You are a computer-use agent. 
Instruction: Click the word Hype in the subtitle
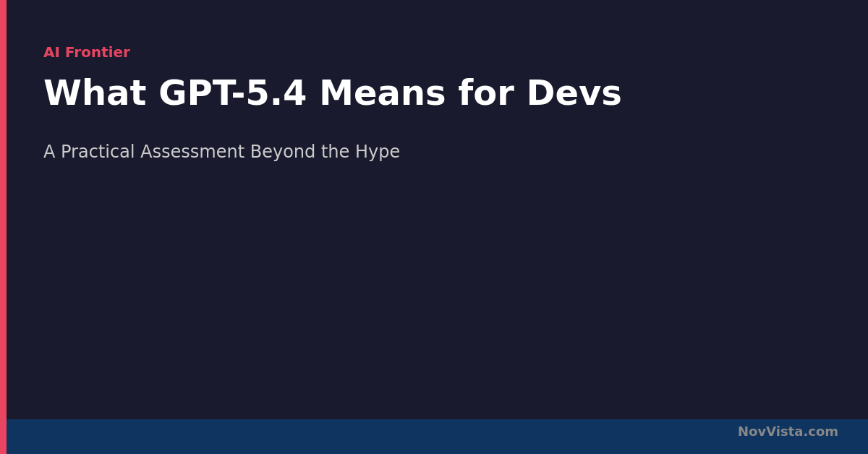point(377,152)
